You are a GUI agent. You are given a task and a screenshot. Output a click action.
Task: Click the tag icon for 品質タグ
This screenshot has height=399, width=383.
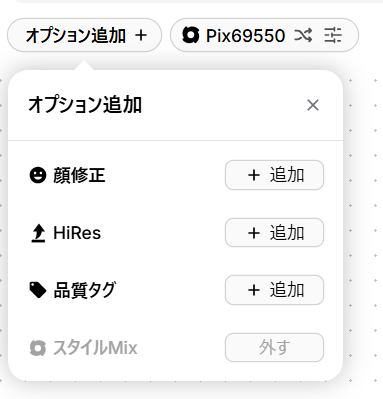tap(38, 290)
